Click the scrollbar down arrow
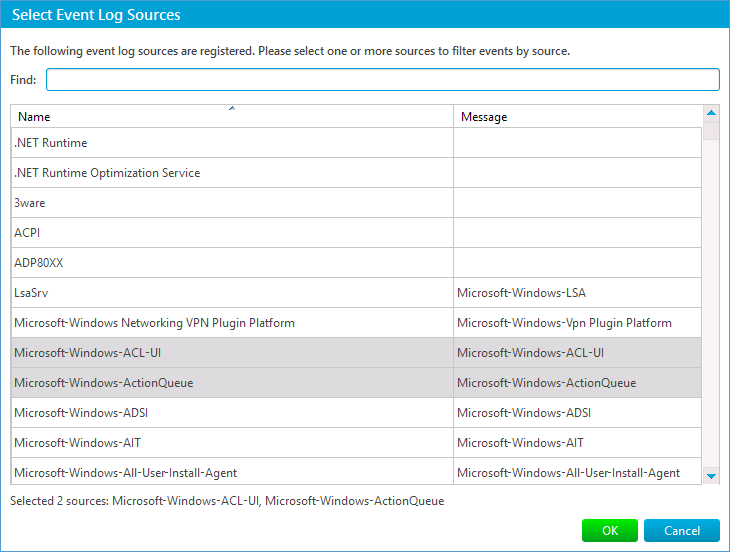 tap(711, 476)
